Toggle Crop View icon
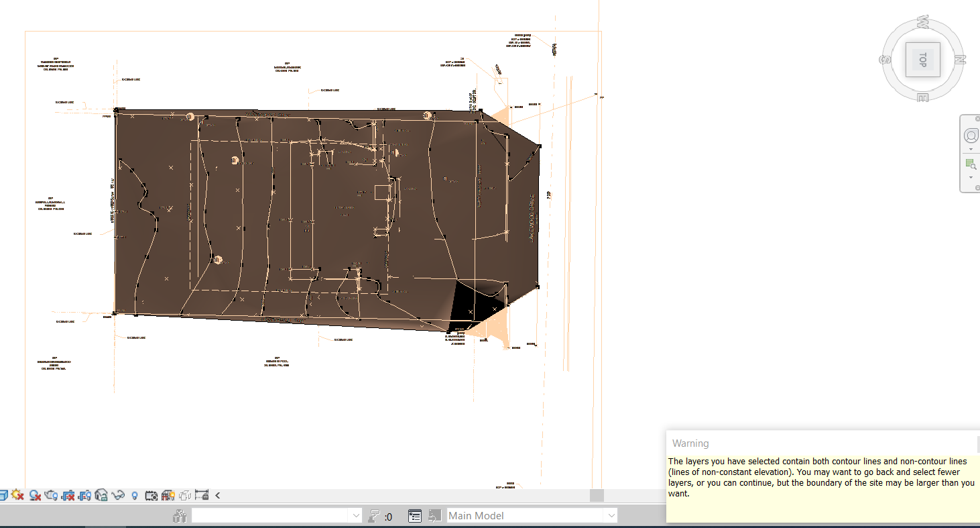The height and width of the screenshot is (528, 980). coord(68,496)
